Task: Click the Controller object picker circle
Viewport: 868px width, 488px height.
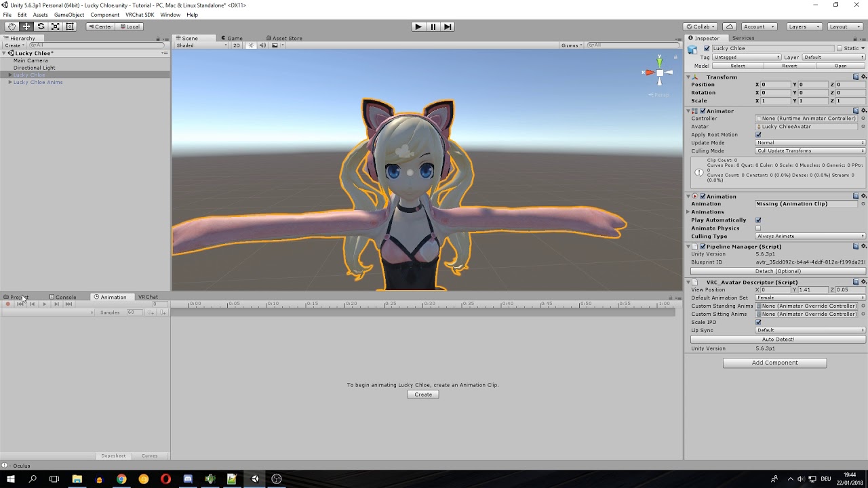Action: pos(863,119)
